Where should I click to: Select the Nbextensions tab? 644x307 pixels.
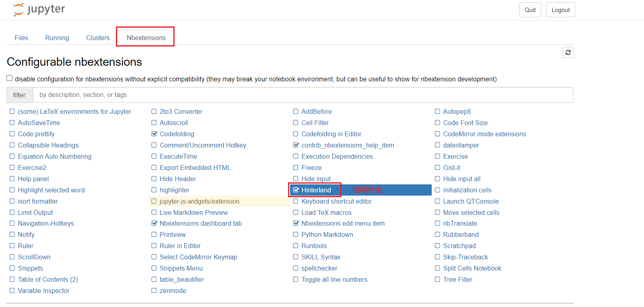[146, 38]
